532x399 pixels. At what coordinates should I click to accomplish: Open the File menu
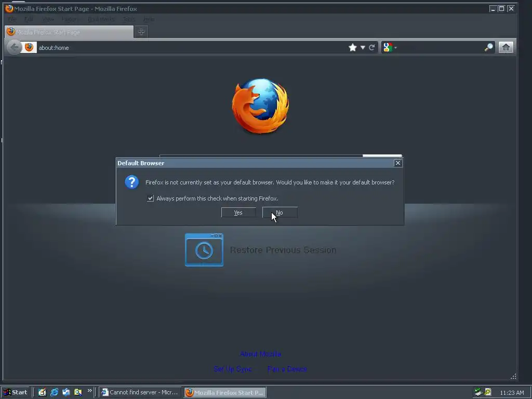(x=12, y=19)
